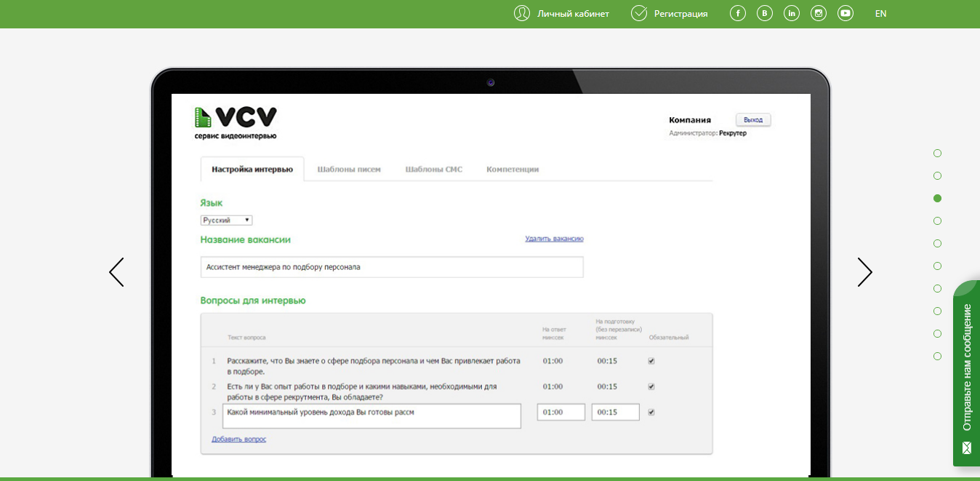Uncheck the required checkbox for question 3
Viewport: 980px width, 481px height.
651,412
